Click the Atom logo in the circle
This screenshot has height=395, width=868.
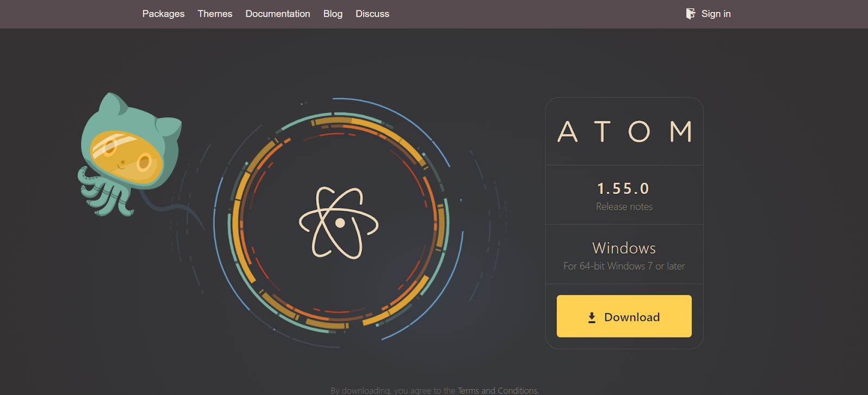click(339, 223)
